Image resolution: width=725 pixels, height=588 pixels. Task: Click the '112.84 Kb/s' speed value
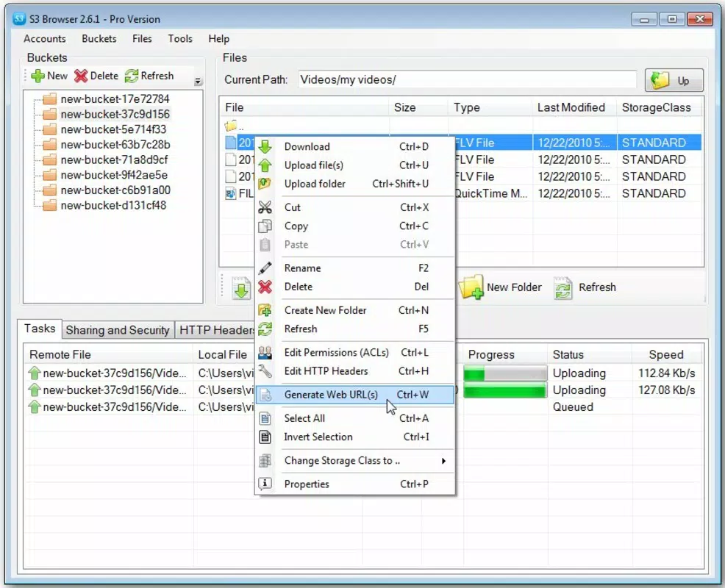coord(667,373)
